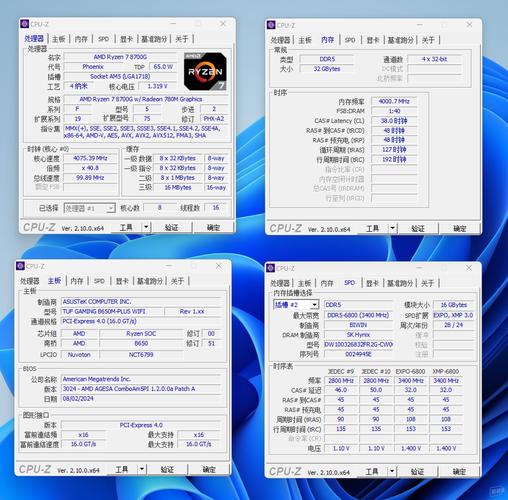Open 基准跑分 tab in the mainboard window
508x500 pixels.
pyautogui.click(x=150, y=281)
